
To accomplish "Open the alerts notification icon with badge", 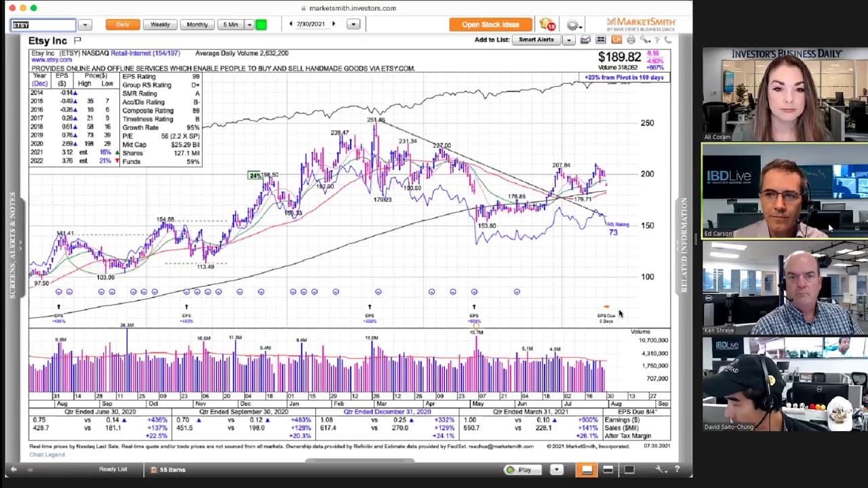I will point(547,24).
